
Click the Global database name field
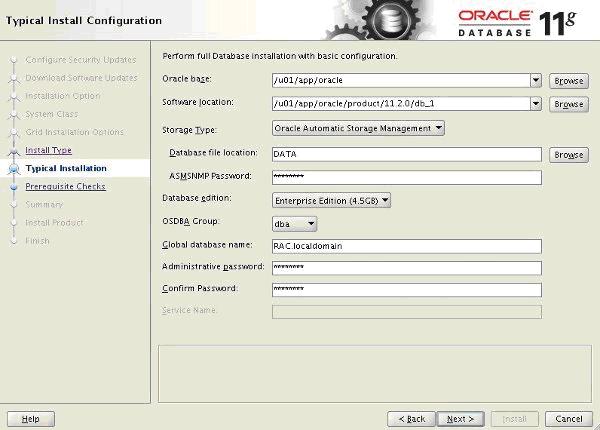click(407, 246)
